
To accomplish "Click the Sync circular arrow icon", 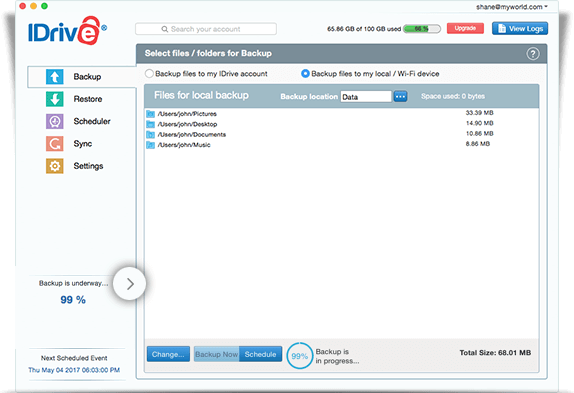I will pos(55,144).
